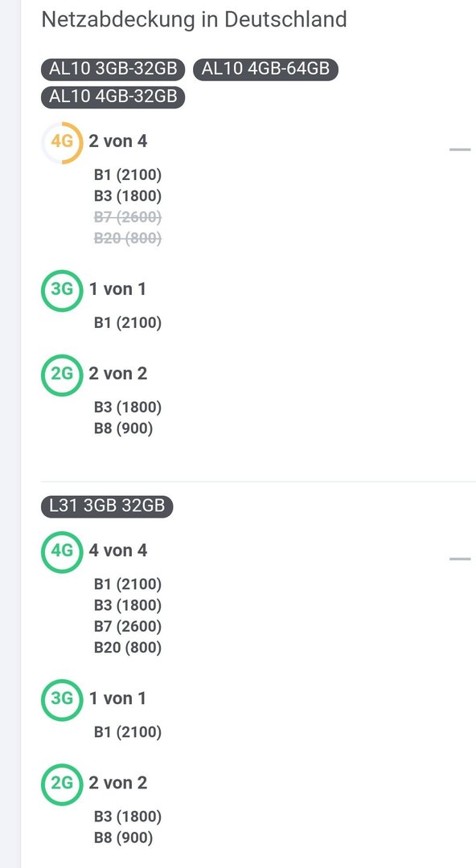
Task: Click the green 4G badge for L31
Action: 62,552
